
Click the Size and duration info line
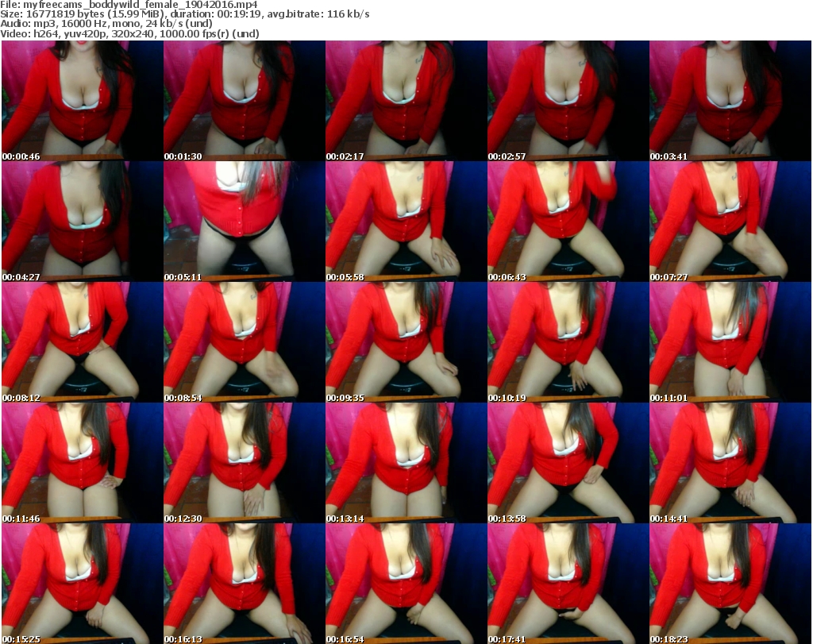tap(184, 14)
